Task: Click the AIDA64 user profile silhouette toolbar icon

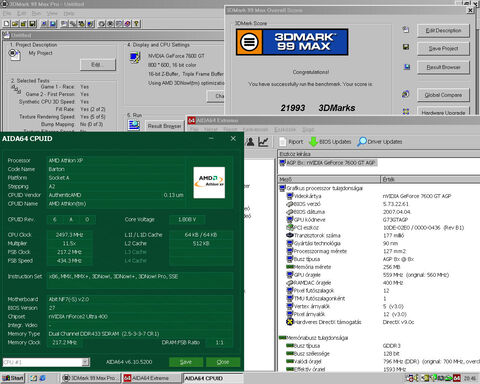Action: pos(250,142)
